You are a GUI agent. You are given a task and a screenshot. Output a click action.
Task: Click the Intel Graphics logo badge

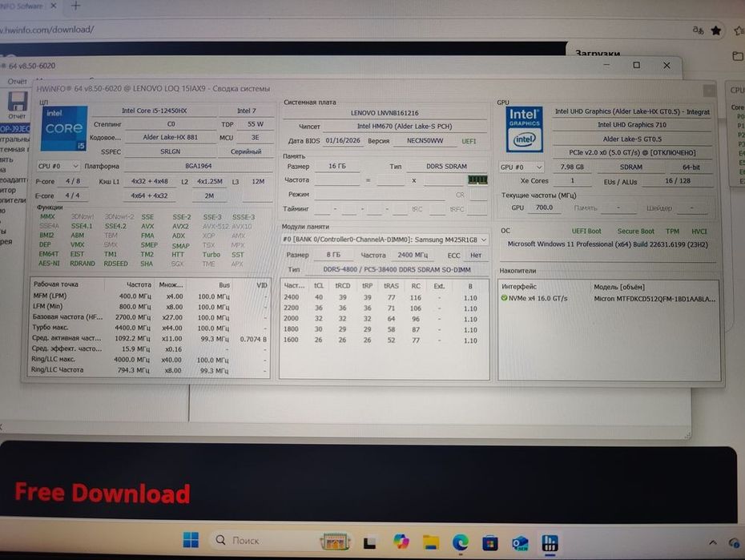[x=524, y=129]
